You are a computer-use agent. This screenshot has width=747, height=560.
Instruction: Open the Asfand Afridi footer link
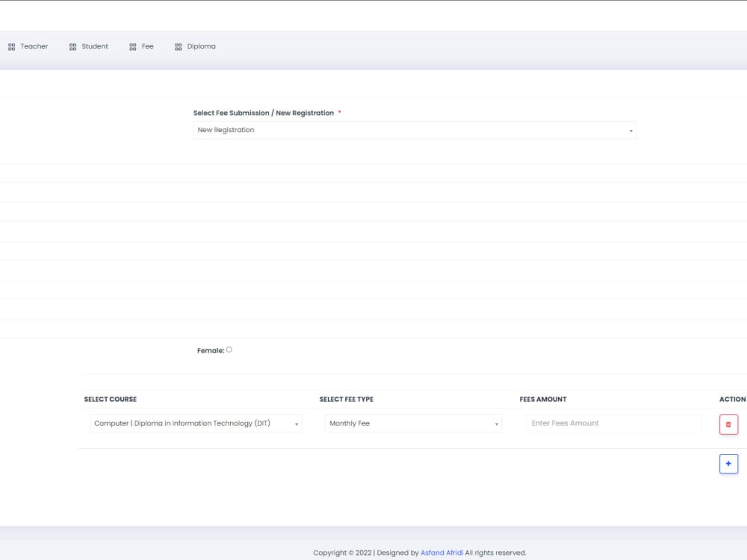pos(441,553)
